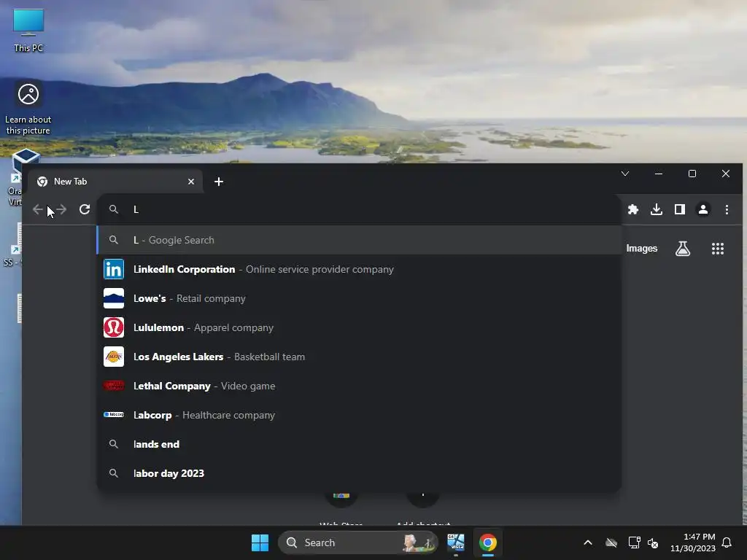Show hidden system tray icons

point(588,542)
